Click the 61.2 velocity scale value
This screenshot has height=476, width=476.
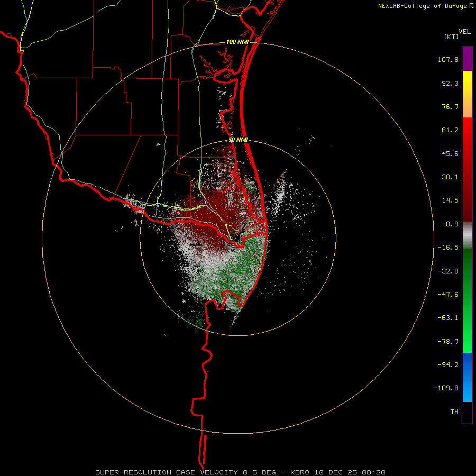point(450,130)
